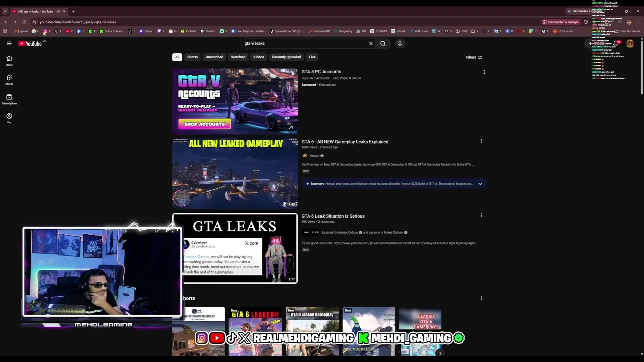Play the All New Leaked Gameplay thumbnail
This screenshot has height=362, width=644.
[x=235, y=174]
